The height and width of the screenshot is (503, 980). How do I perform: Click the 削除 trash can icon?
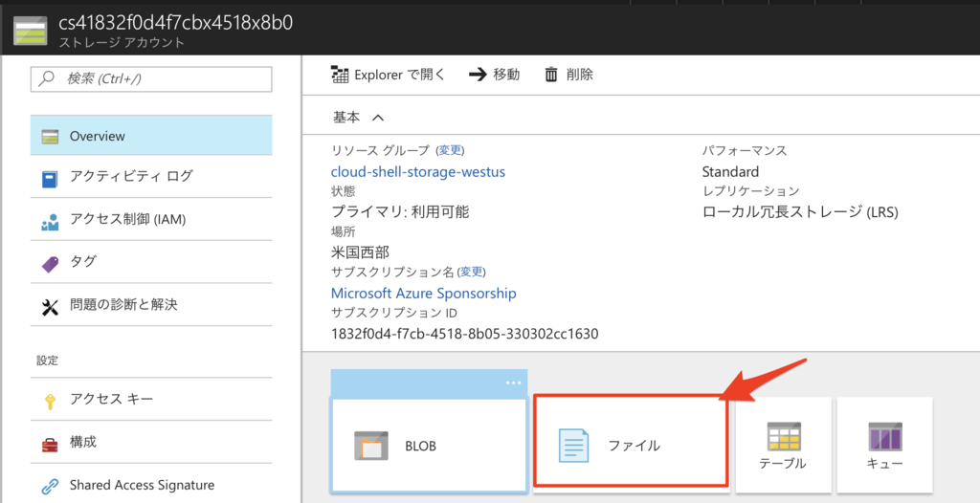(x=550, y=75)
